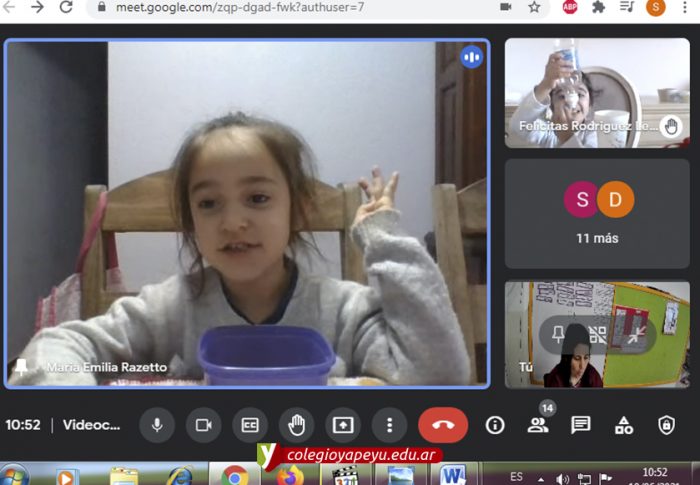The width and height of the screenshot is (700, 485).
Task: Open the activities panel
Action: 624,425
